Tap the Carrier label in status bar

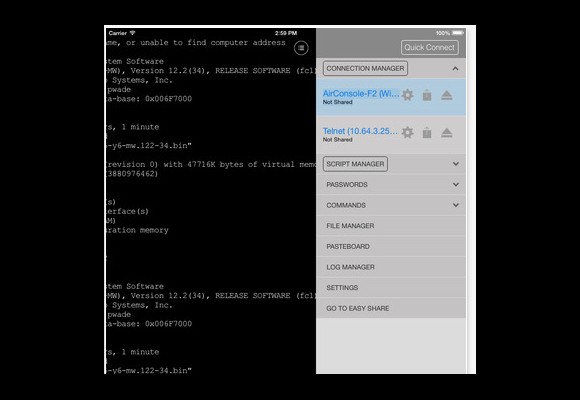coord(118,33)
